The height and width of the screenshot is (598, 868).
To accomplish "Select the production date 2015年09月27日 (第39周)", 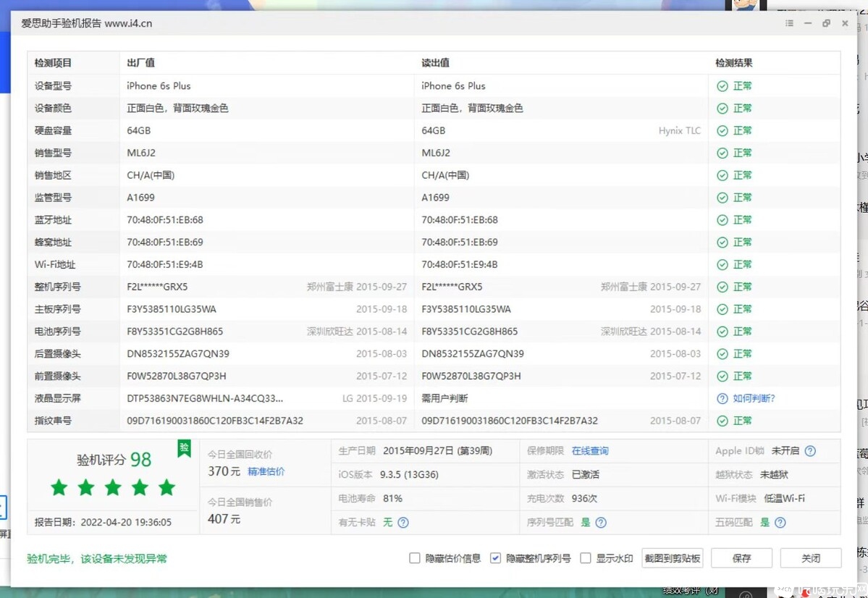I will pyautogui.click(x=437, y=451).
